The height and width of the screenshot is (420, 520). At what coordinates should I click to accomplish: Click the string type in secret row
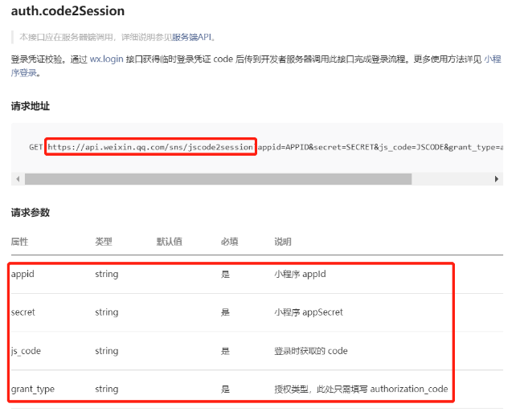pos(106,312)
